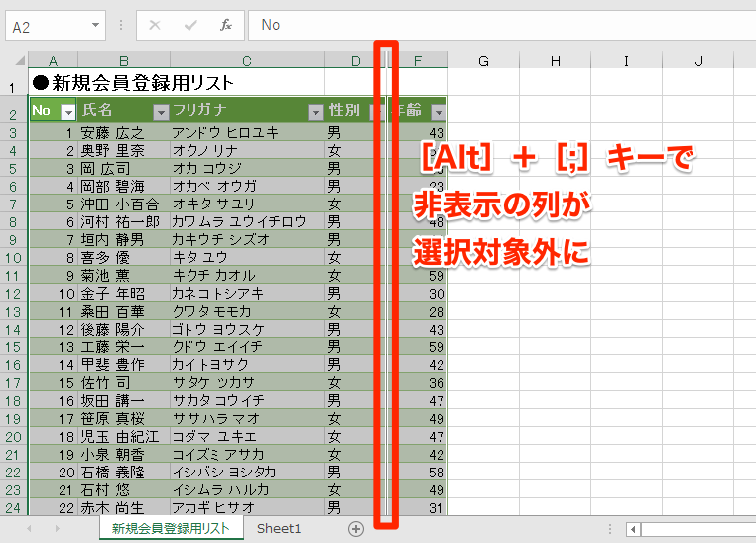Open the フリガナ column filter dropdown
The height and width of the screenshot is (543, 756).
(315, 112)
